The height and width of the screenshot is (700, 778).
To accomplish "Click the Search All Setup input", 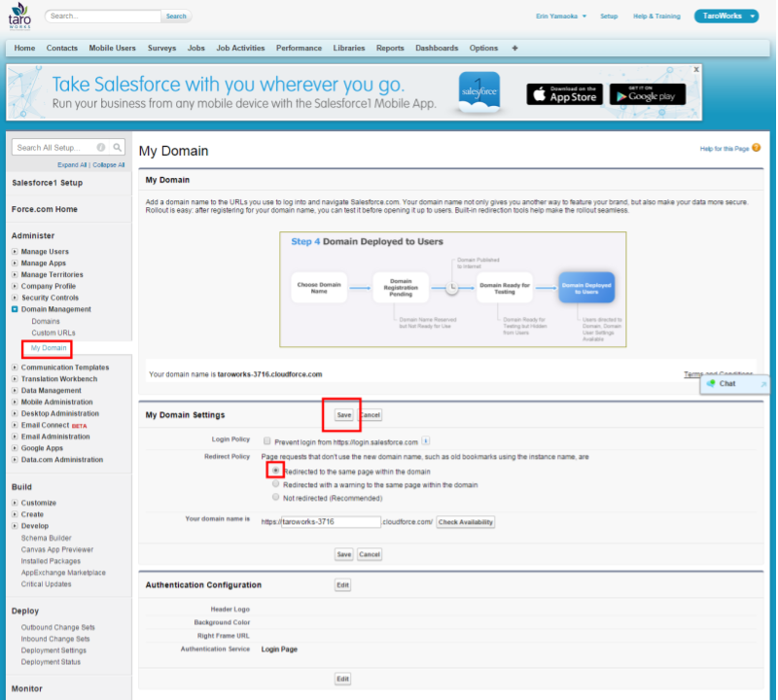I will click(x=55, y=148).
